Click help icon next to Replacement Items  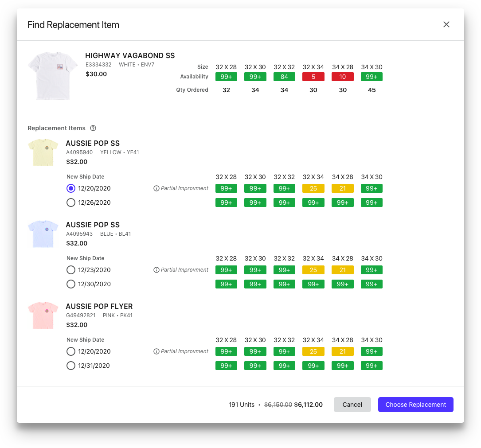tap(93, 128)
